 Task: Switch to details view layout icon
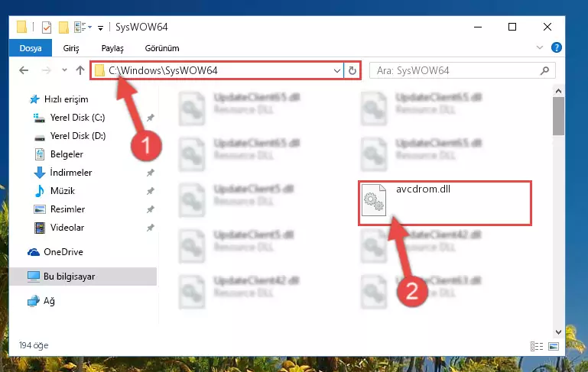click(537, 346)
